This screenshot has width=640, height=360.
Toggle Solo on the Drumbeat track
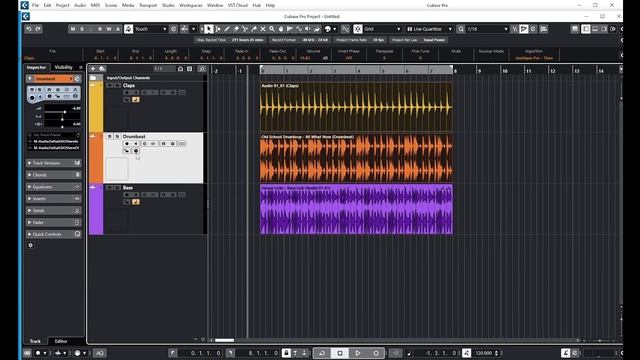click(x=117, y=136)
